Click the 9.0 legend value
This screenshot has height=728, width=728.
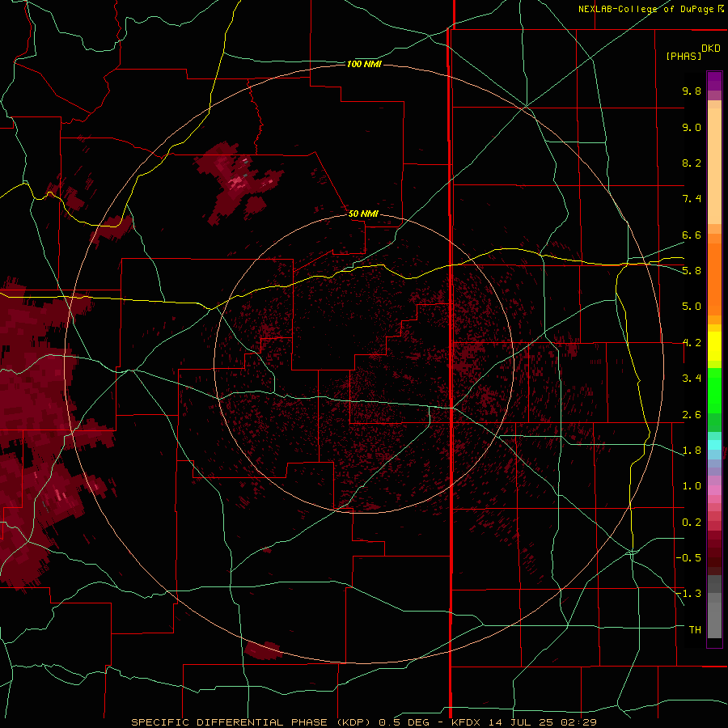tap(692, 127)
